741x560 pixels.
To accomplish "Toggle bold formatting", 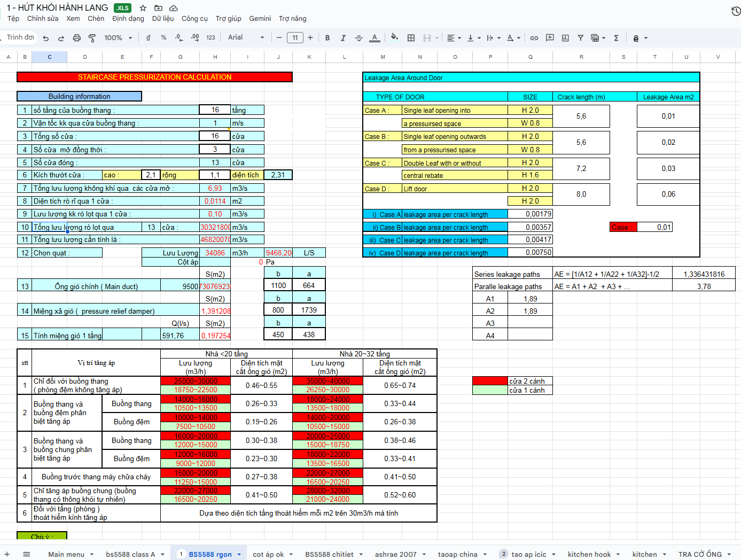I will point(327,38).
